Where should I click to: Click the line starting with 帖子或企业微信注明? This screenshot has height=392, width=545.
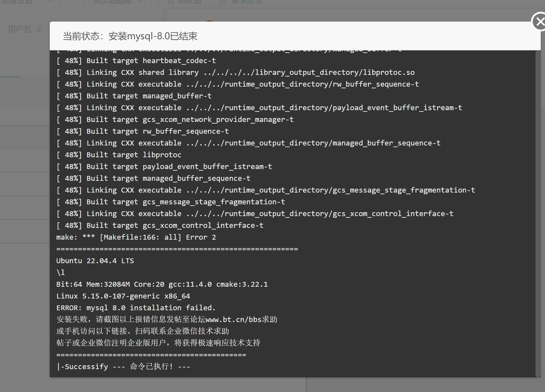158,343
